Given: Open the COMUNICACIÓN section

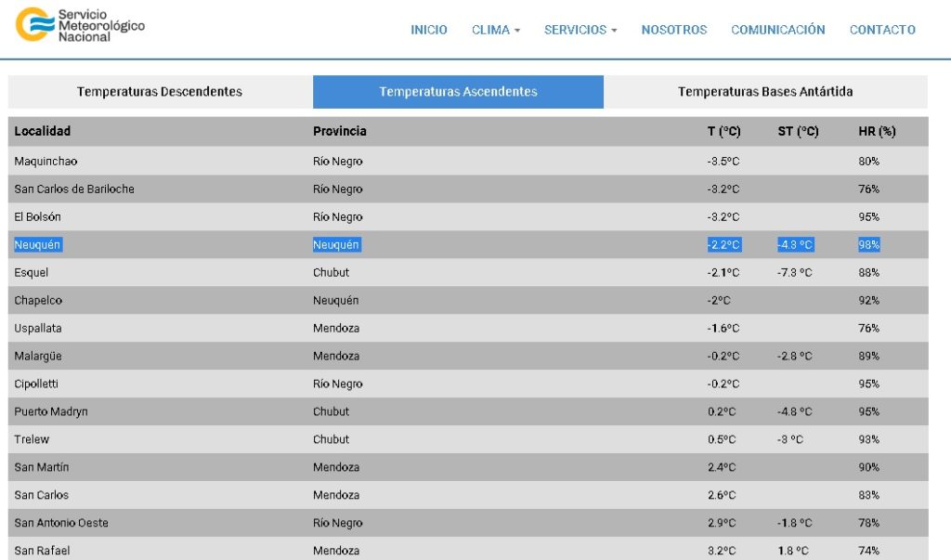Looking at the screenshot, I should click(777, 30).
